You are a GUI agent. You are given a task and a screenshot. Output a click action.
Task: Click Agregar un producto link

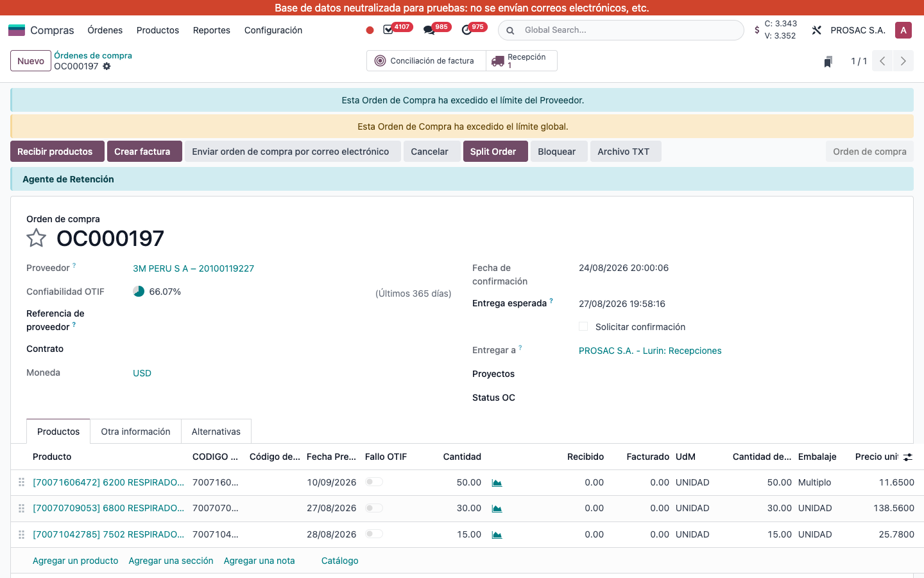click(x=76, y=561)
